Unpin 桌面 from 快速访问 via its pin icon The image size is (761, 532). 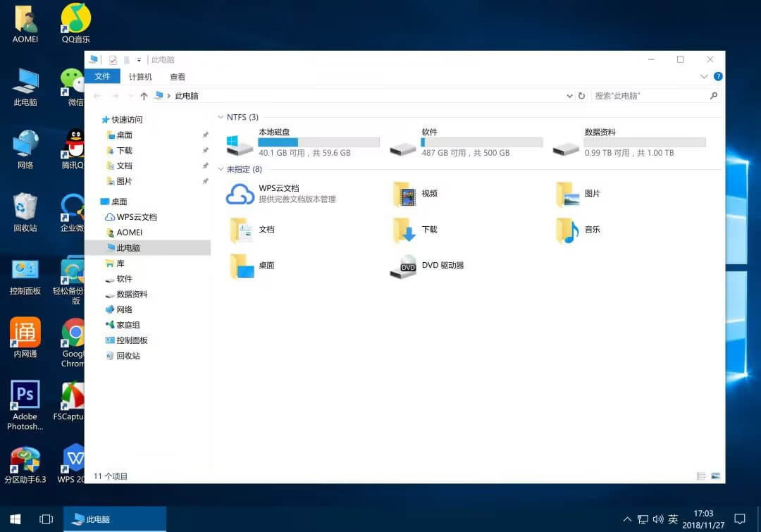pos(206,135)
